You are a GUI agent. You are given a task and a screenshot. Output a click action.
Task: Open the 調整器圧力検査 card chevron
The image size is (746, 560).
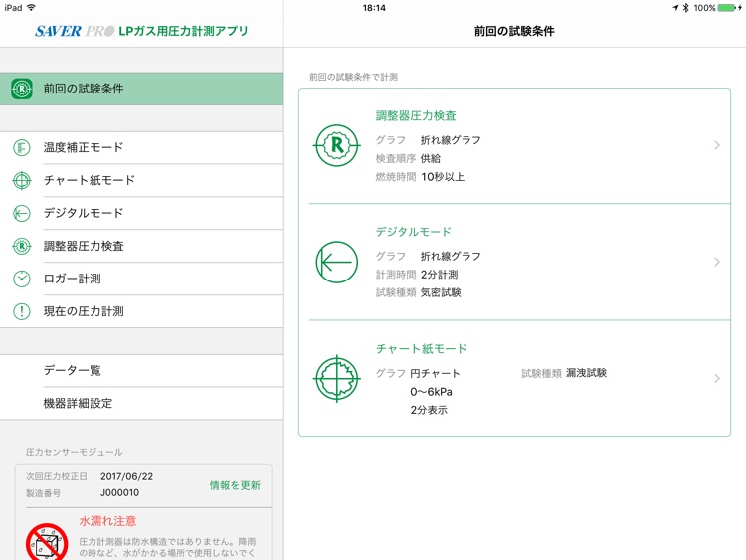[717, 145]
